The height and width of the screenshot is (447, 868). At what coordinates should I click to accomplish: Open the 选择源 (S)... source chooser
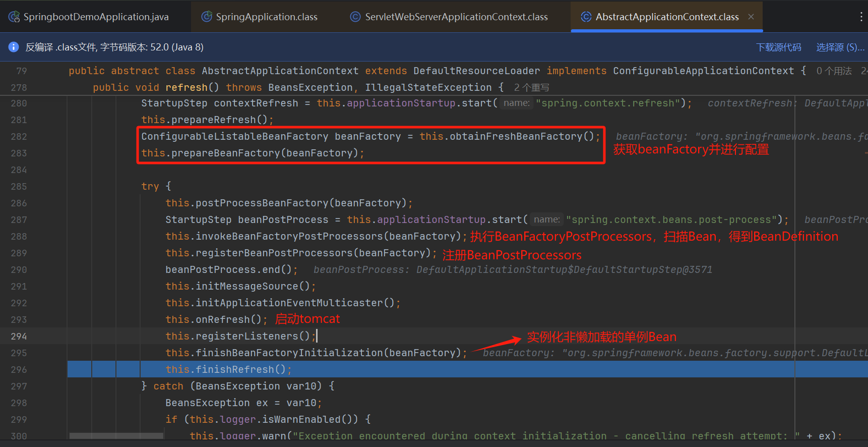[840, 47]
